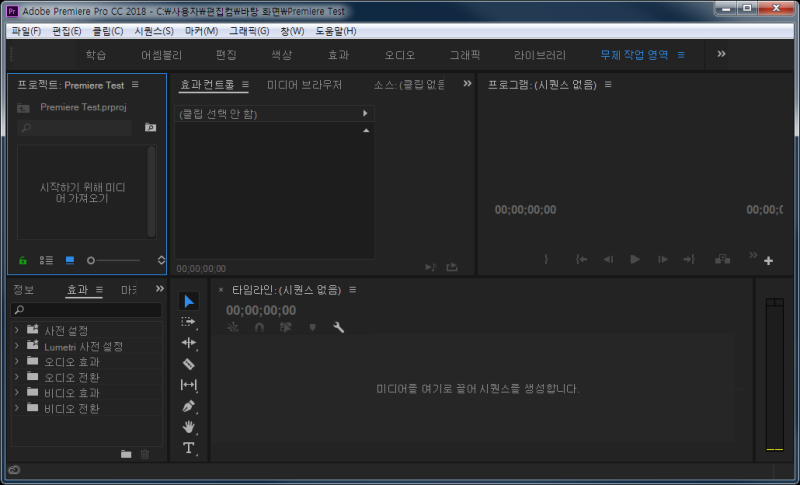Expand the 오디오 효과 folder

click(x=16, y=362)
